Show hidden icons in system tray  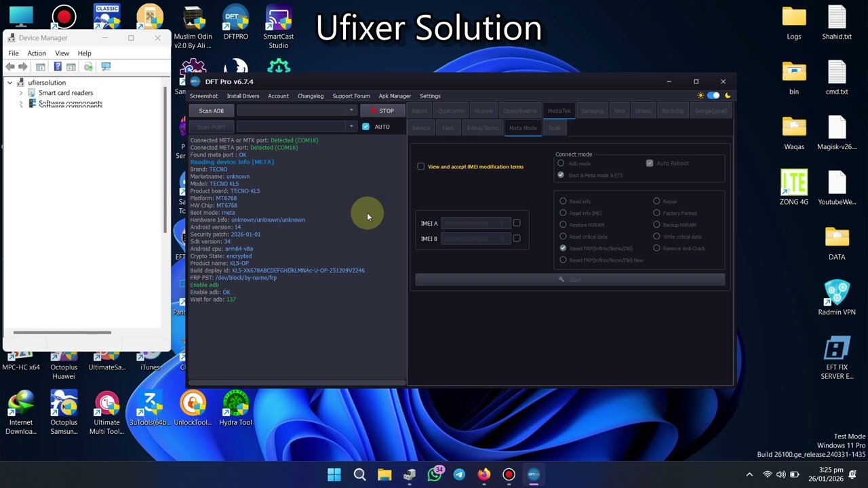click(x=749, y=474)
